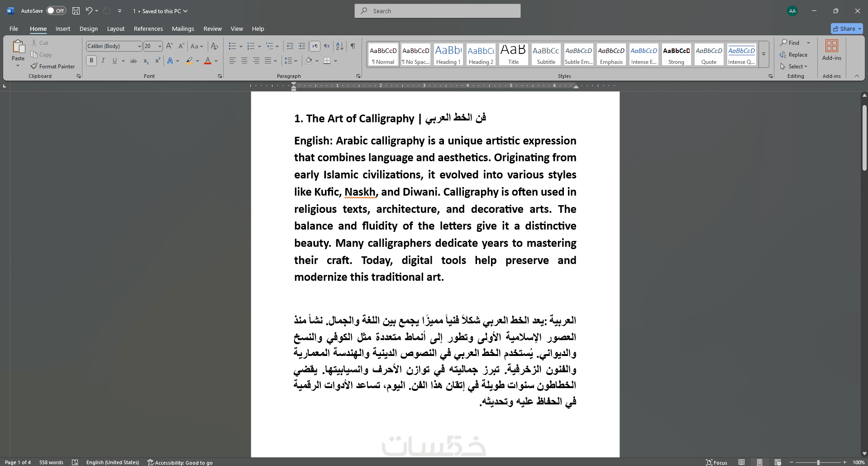Open the Select dropdown in Editing

tap(794, 66)
